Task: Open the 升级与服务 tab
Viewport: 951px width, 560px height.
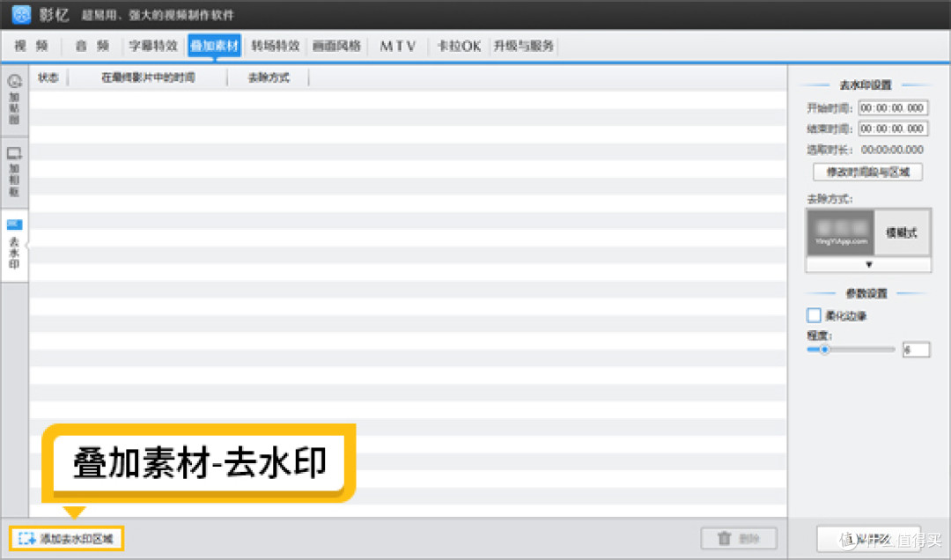Action: (523, 46)
